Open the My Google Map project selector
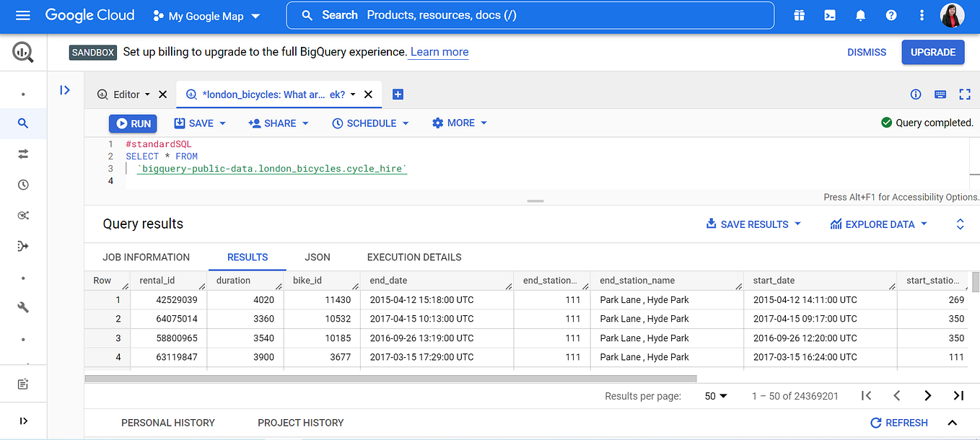 pyautogui.click(x=206, y=15)
